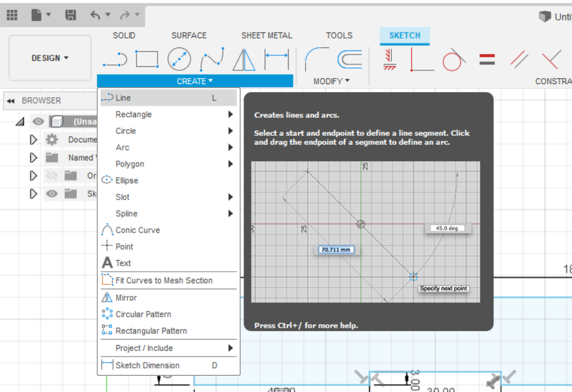Open the Redo history dropdown arrow
The width and height of the screenshot is (572, 392).
tap(137, 14)
